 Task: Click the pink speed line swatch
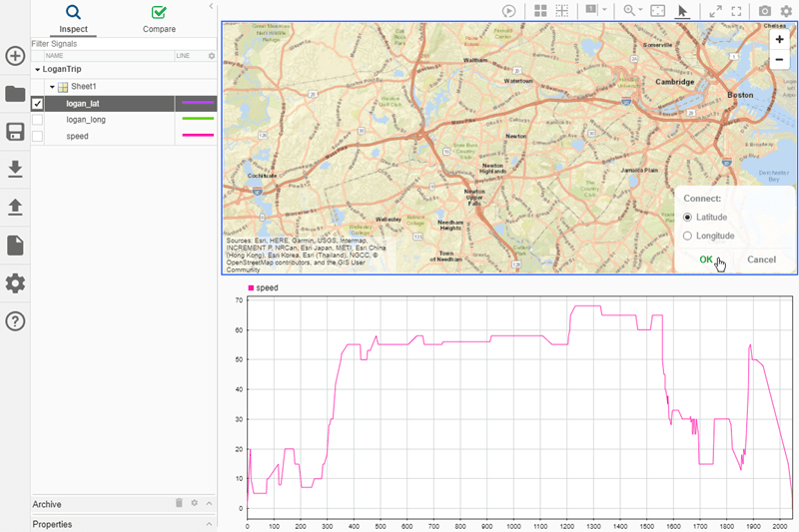coord(198,135)
